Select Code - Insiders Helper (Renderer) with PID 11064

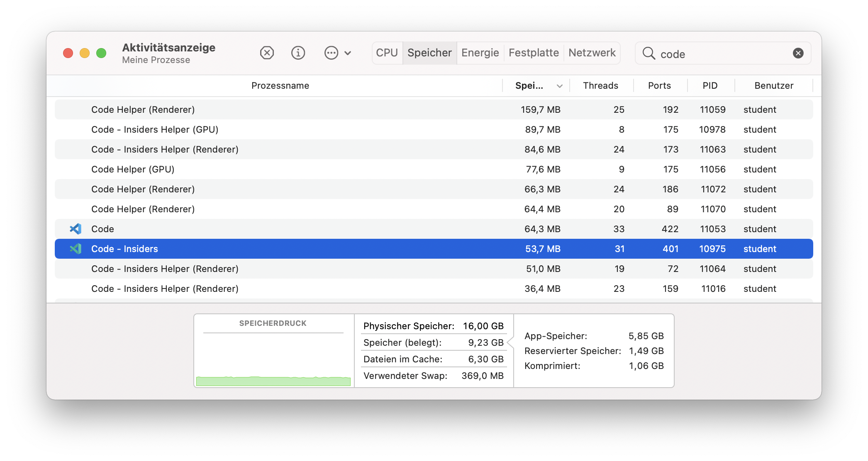[434, 269]
